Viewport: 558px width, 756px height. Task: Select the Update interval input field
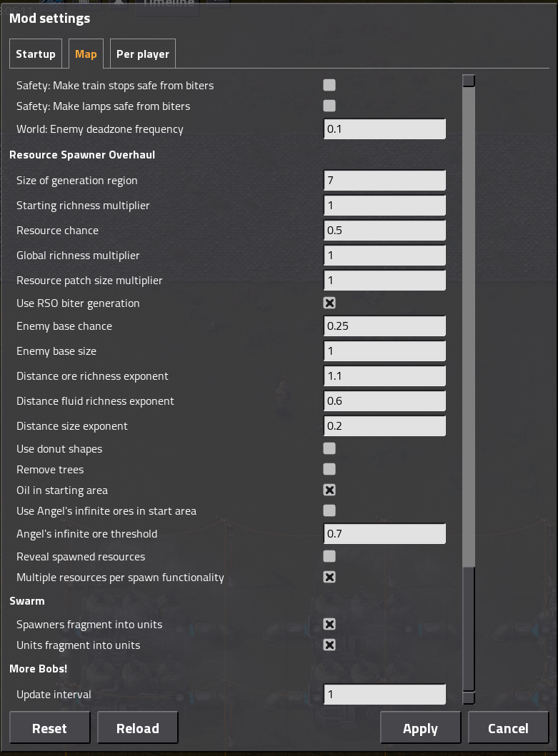click(384, 695)
